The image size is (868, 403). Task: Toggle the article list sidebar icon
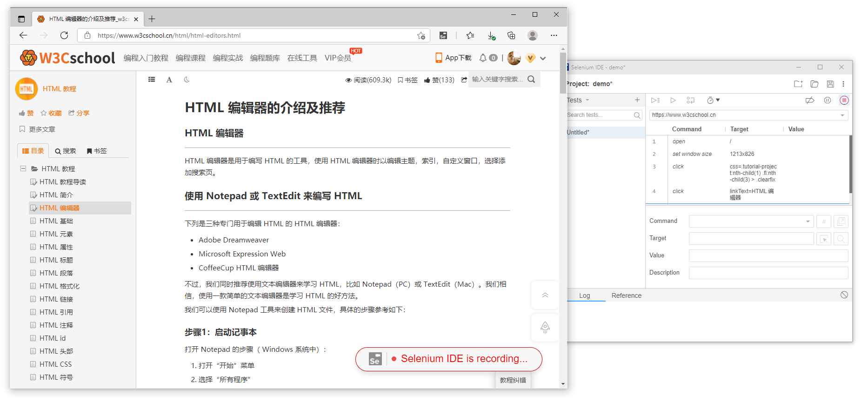click(x=152, y=80)
